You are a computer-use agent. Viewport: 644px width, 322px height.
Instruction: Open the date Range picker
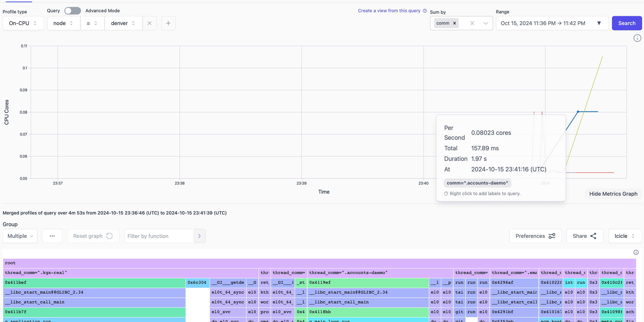[x=552, y=23]
